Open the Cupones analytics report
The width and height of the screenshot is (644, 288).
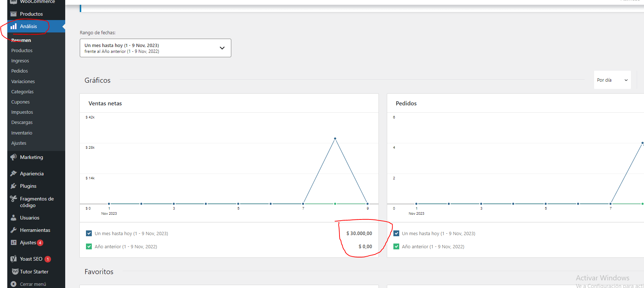(20, 102)
